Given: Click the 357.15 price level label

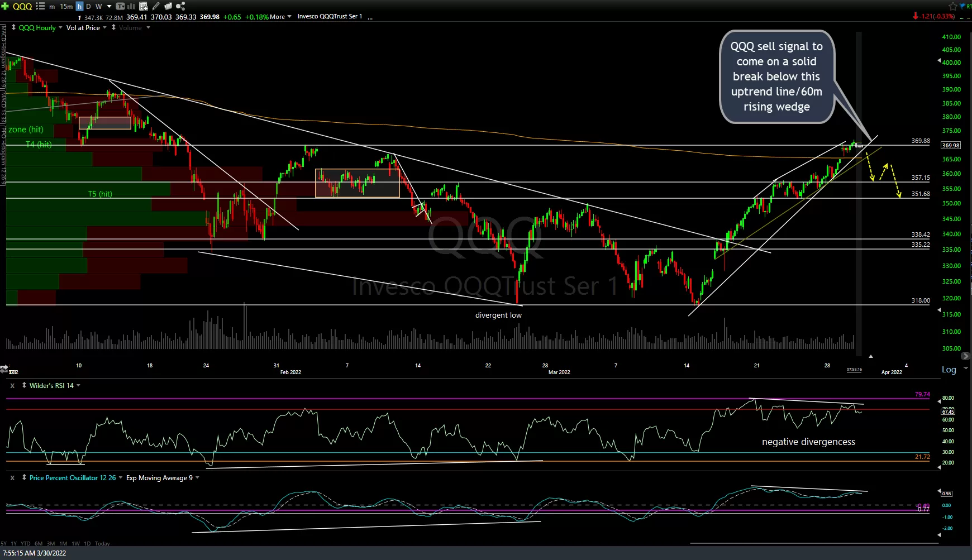Looking at the screenshot, I should tap(921, 178).
